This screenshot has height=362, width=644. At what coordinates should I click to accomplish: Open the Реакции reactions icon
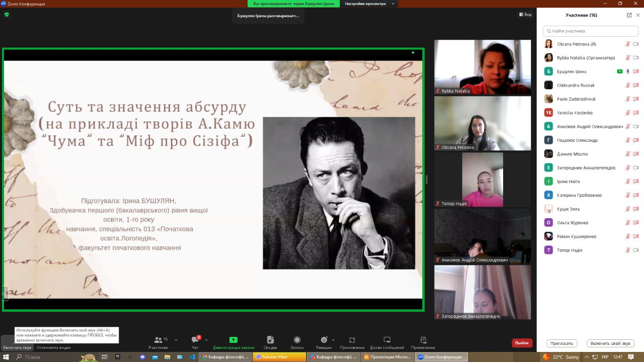click(x=324, y=340)
